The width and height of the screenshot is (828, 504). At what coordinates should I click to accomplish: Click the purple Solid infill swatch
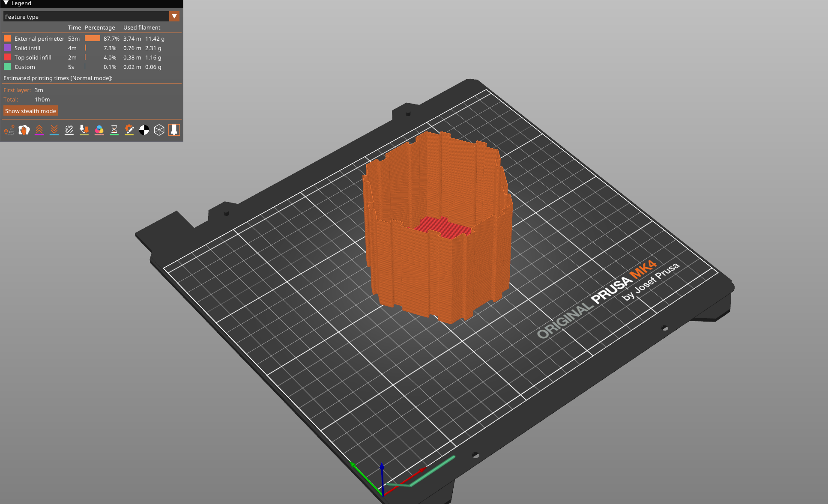7,48
